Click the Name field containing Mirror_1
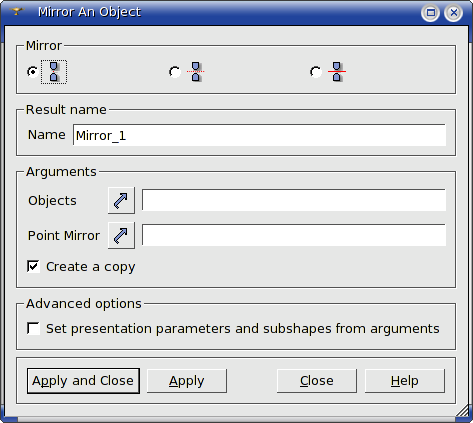The height and width of the screenshot is (423, 473). 259,135
